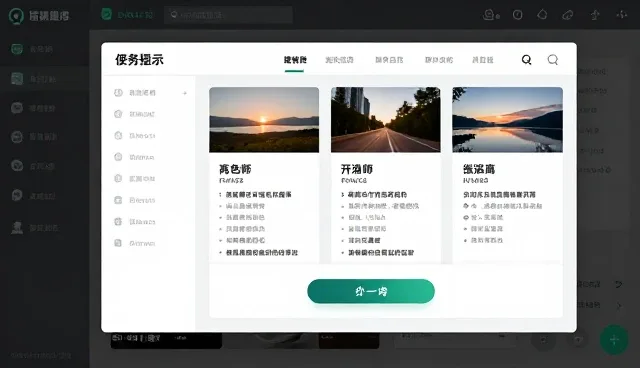
Task: Switch to the second tab in the dialog header
Action: point(339,60)
